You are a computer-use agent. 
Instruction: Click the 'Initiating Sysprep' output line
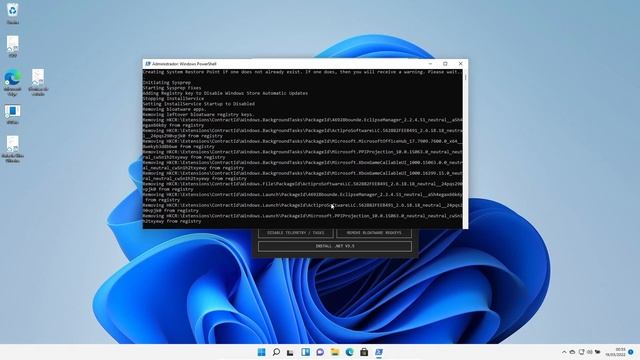[167, 82]
